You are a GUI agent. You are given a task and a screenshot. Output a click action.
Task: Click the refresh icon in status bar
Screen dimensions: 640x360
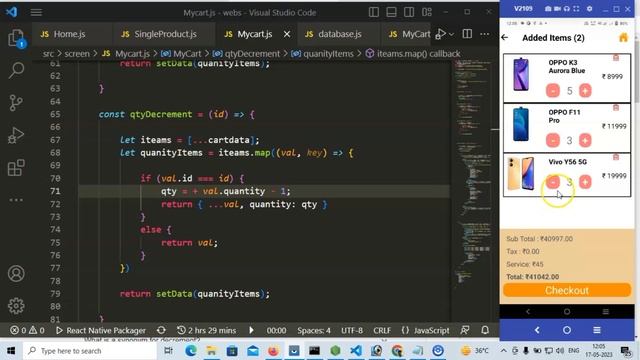[161, 330]
